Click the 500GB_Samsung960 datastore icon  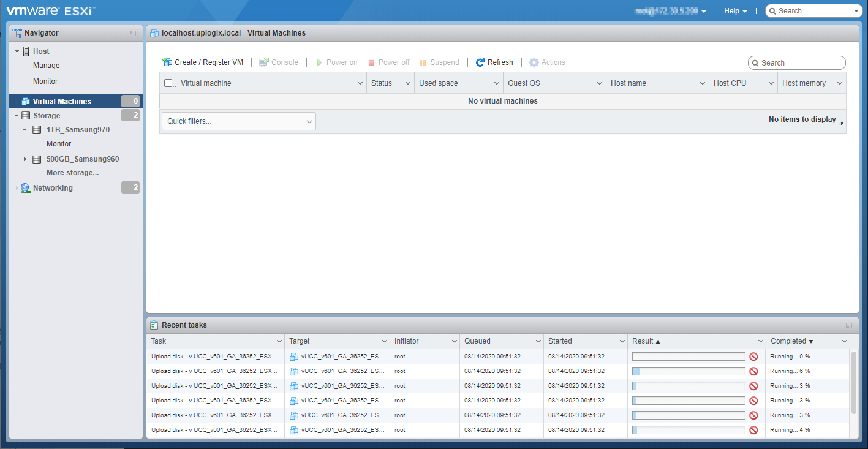click(x=37, y=159)
